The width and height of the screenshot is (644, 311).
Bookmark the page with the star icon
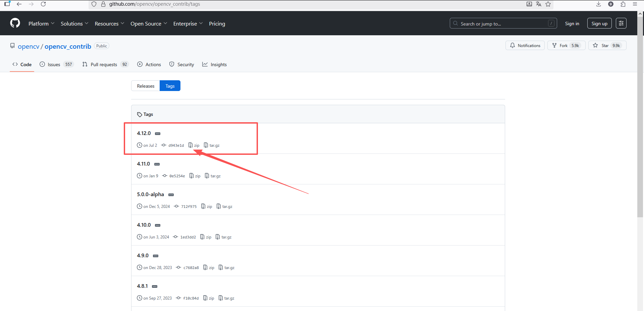coord(548,4)
